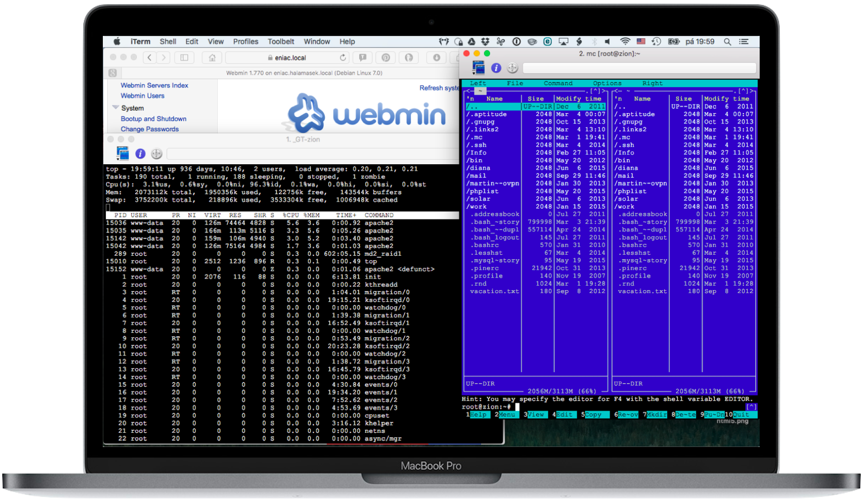Screen dimensions: 863x504
Task: Click the GT-zion toolbar text field
Action: (x=312, y=154)
